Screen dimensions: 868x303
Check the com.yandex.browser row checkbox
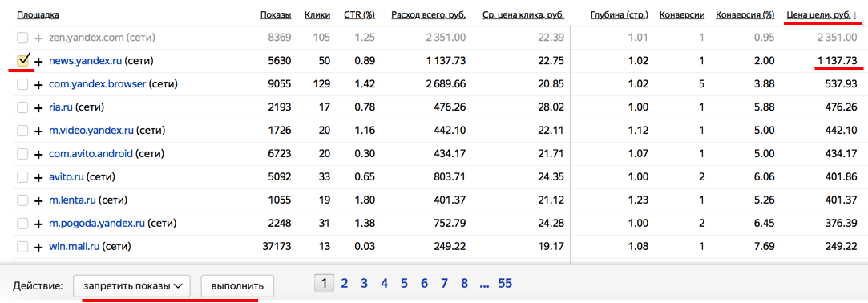[22, 85]
